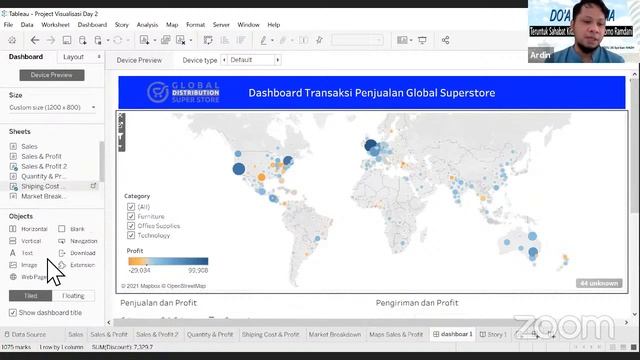
Task: Open the Story 1 tab
Action: 493,334
